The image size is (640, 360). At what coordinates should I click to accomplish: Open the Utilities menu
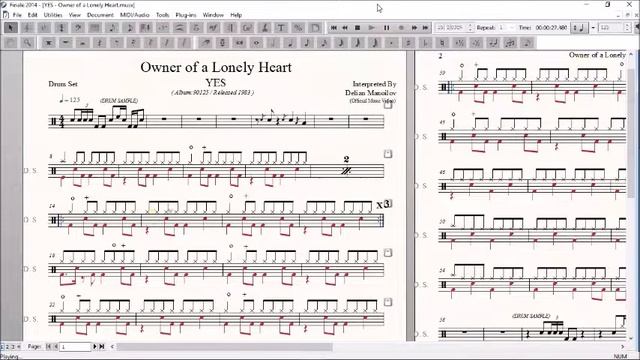point(53,15)
